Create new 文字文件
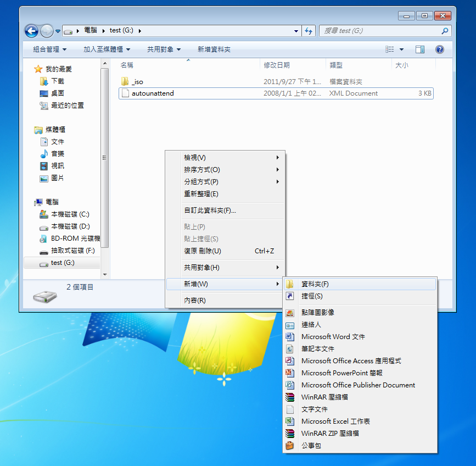 tap(360, 409)
